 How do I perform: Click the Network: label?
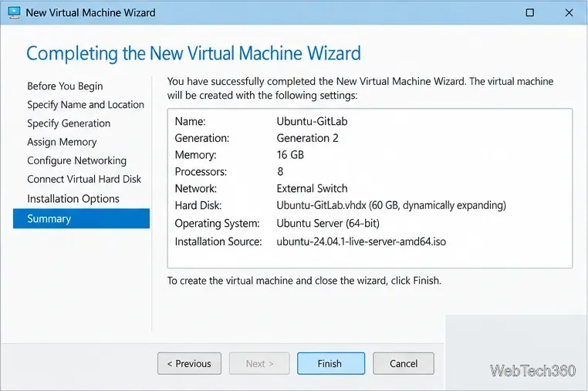click(196, 189)
